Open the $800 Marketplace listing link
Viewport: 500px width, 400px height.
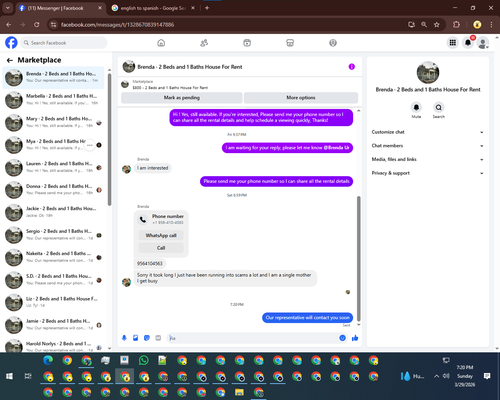pyautogui.click(x=170, y=88)
